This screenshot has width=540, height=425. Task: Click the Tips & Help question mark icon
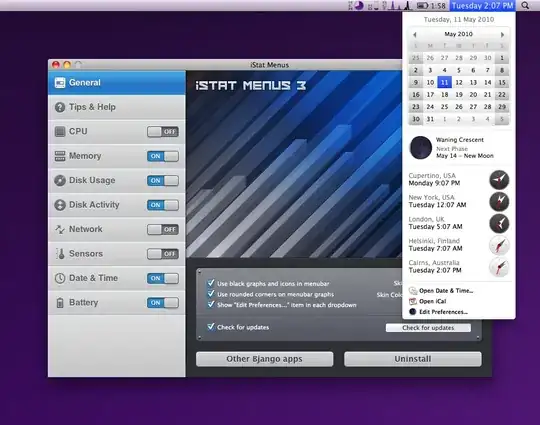click(x=60, y=107)
